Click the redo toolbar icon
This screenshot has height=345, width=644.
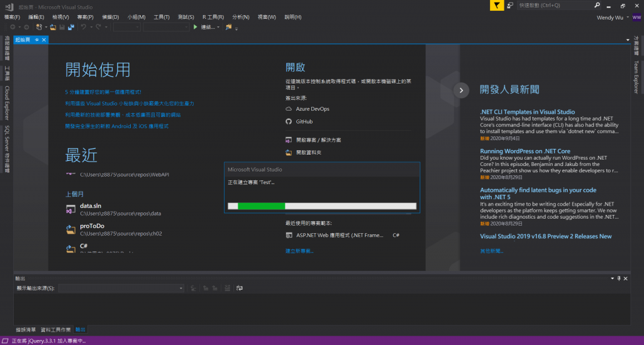[x=98, y=27]
